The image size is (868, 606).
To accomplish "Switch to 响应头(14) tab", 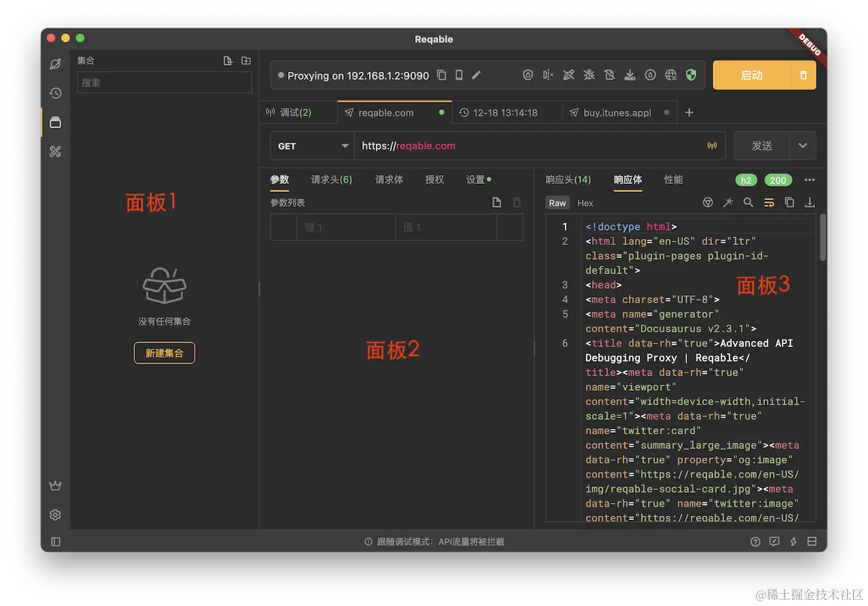I will [568, 180].
